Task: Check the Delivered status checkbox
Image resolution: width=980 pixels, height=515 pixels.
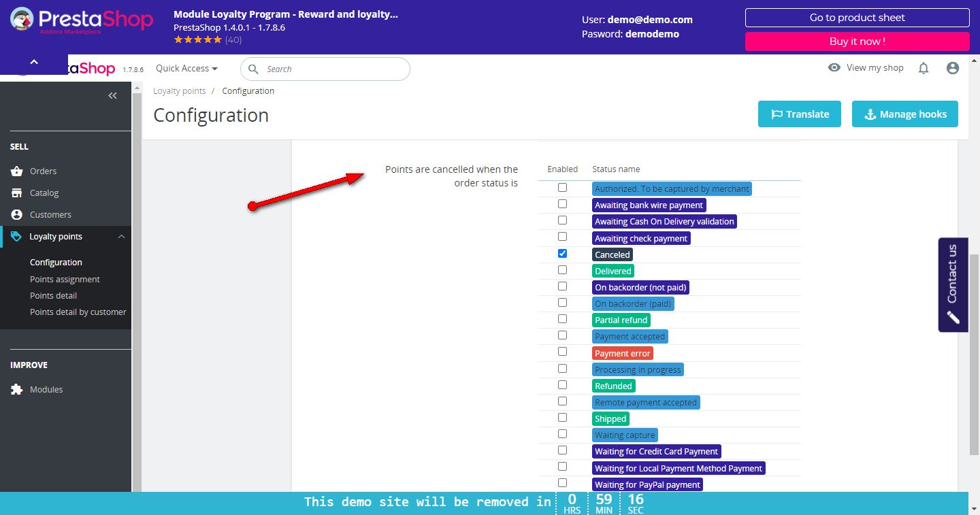Action: (x=562, y=269)
